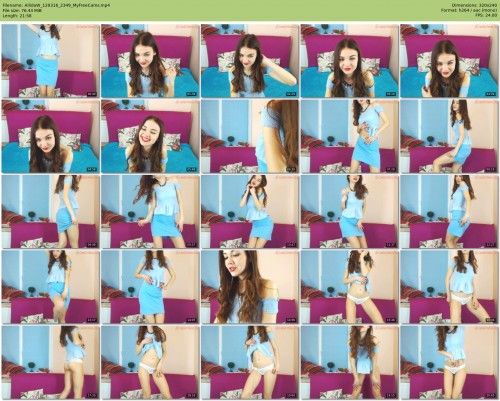500x401 pixels.
Task: Select last thumbnail in third row
Action: pos(449,212)
